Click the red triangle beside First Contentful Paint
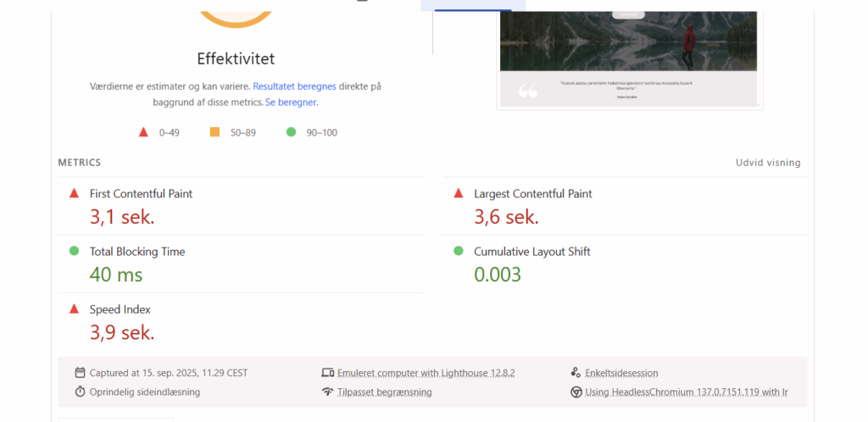Viewport: 868px width, 422px height. click(x=75, y=193)
